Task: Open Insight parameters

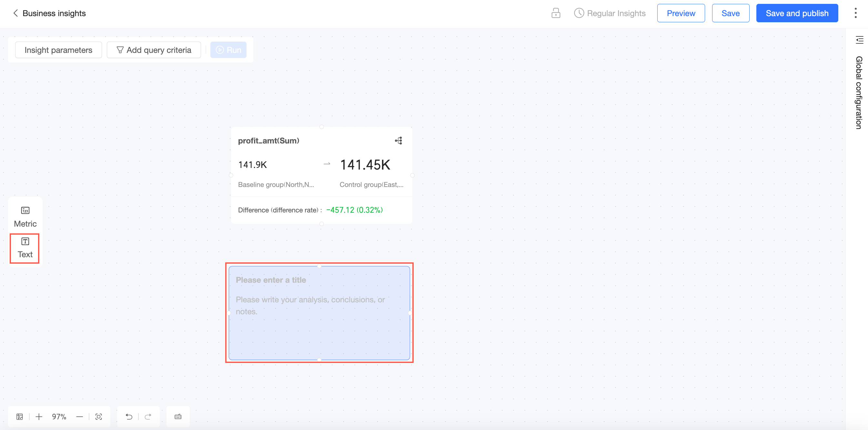Action: coord(58,50)
